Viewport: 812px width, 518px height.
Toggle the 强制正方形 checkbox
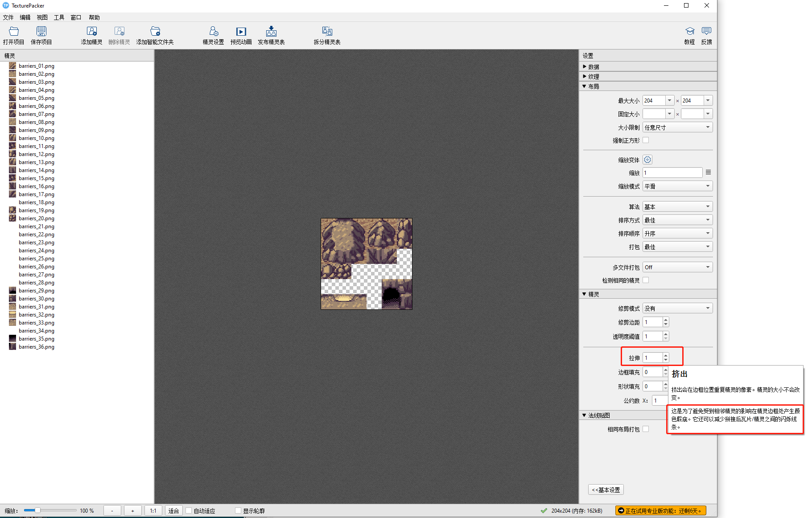tap(646, 140)
